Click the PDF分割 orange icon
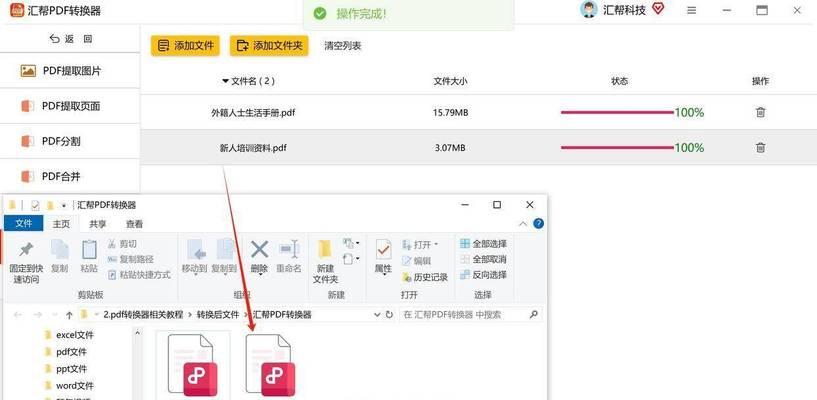This screenshot has width=817, height=400. click(x=27, y=141)
